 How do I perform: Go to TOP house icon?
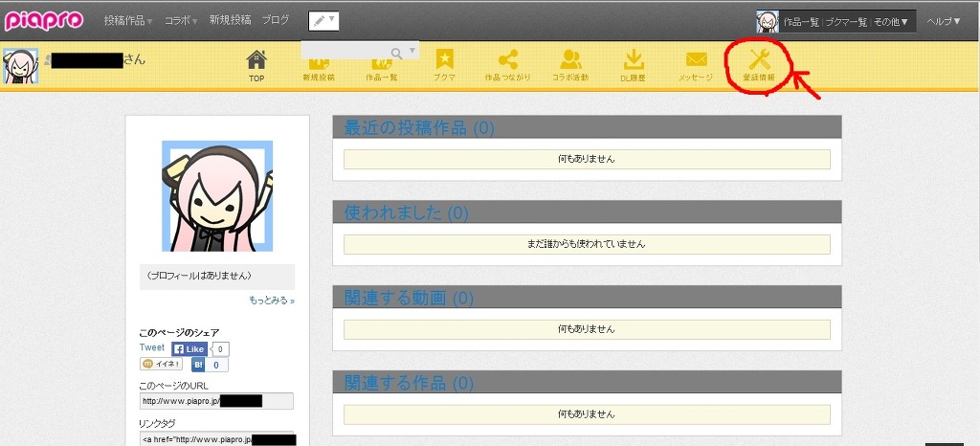click(x=256, y=66)
